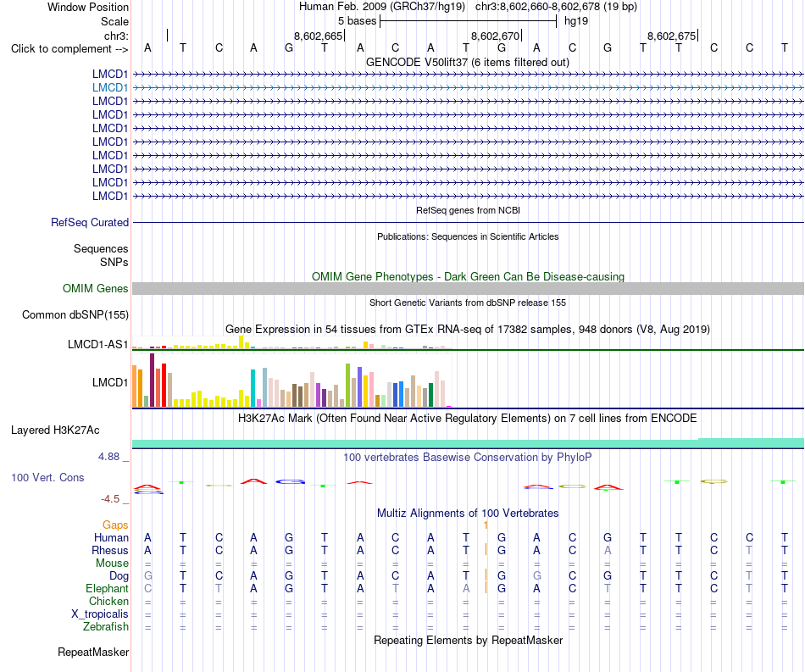Select the X_tropicalis alignment row label
Screen dimensions: 805x672
coord(100,614)
